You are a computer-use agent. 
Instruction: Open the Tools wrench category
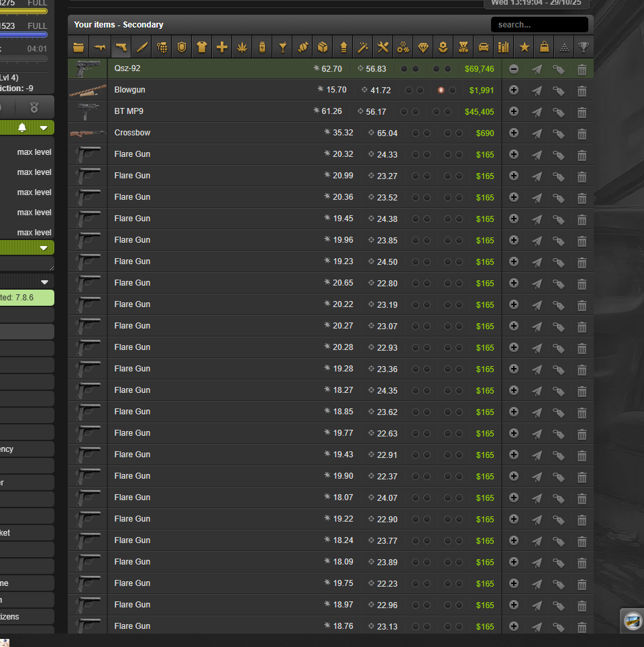[x=383, y=48]
